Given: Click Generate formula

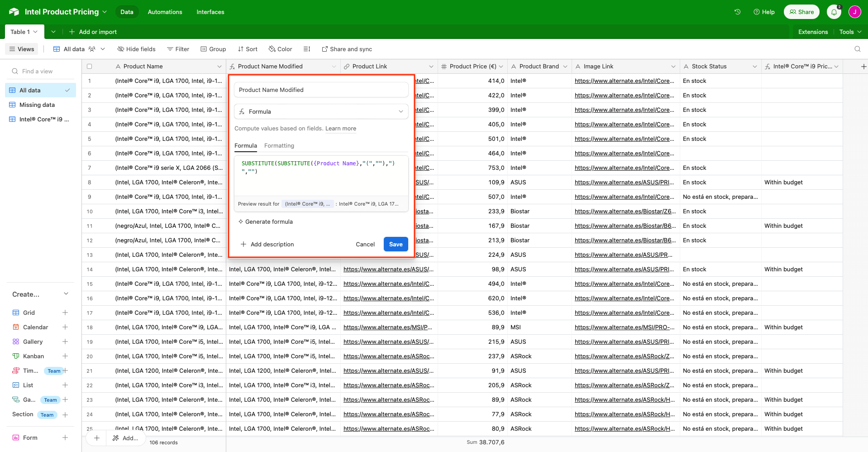Looking at the screenshot, I should click(x=266, y=221).
